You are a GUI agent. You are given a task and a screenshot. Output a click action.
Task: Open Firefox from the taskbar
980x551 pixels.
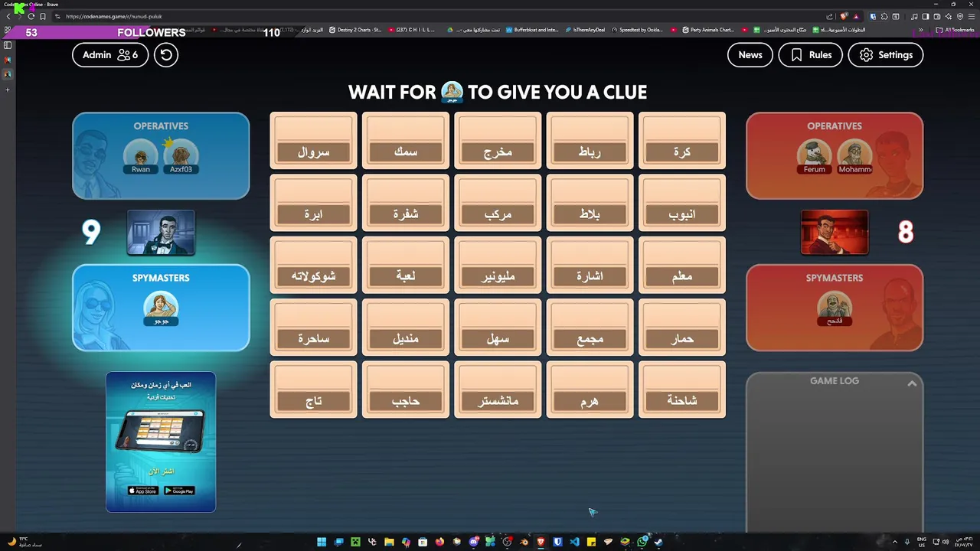tap(439, 542)
